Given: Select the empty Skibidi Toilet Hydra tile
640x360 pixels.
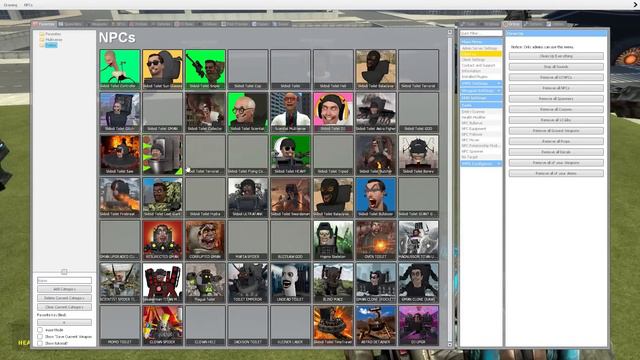Looking at the screenshot, I should click(x=205, y=197).
